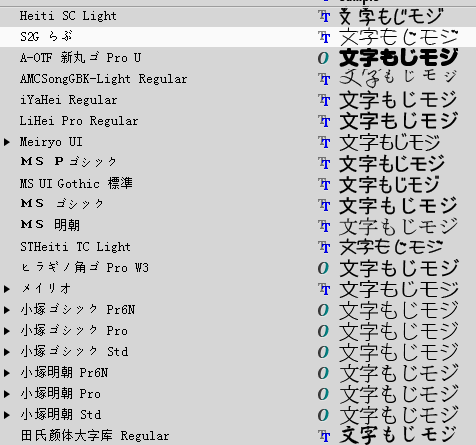Click the TrueType icon for 田氏颜体大字库 Regular
This screenshot has height=445, width=476.
point(324,436)
